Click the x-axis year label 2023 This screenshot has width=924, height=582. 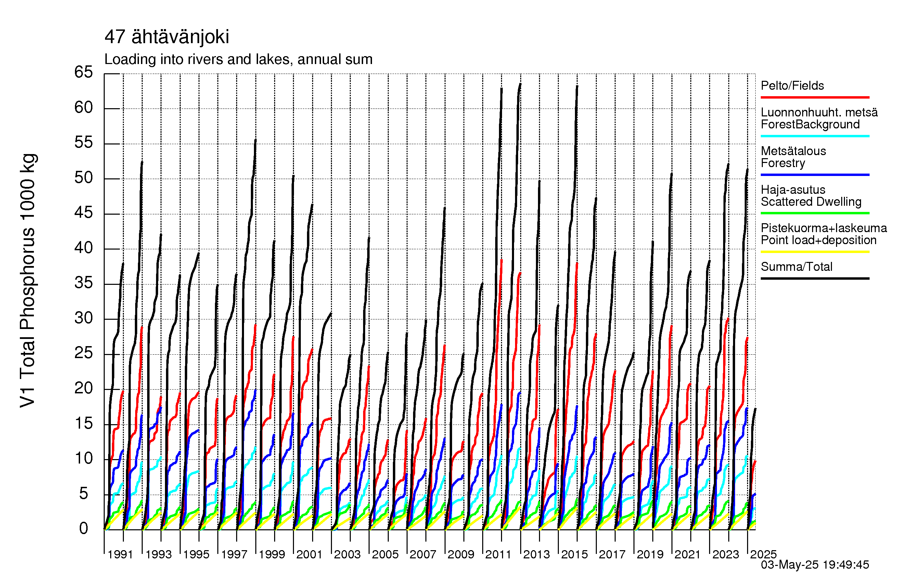click(x=726, y=554)
